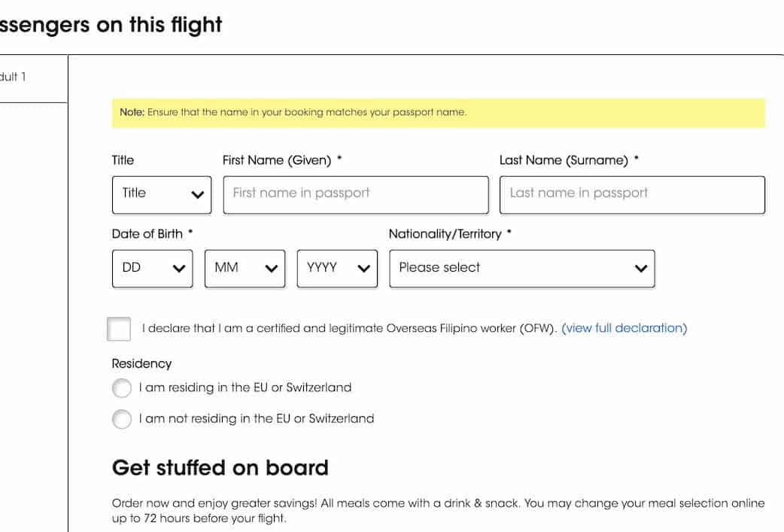
Task: Tick the Overseas Filipino worker declaration checkbox
Action: click(119, 329)
